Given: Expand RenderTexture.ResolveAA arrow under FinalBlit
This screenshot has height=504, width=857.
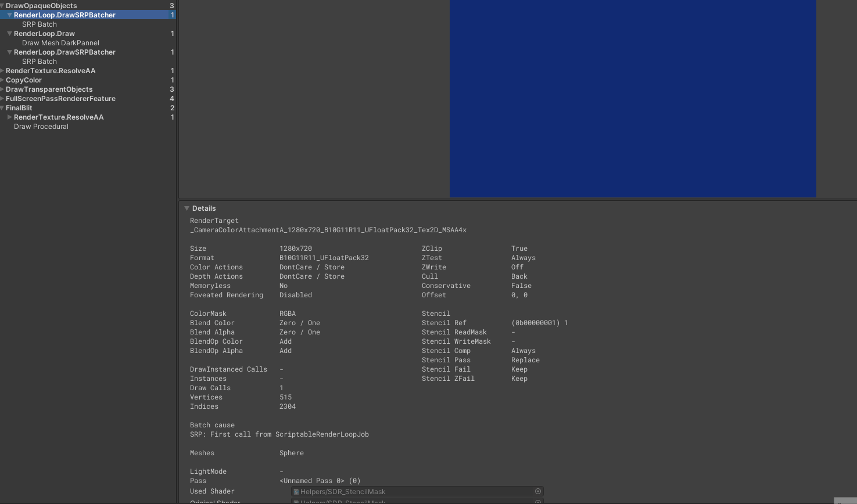Looking at the screenshot, I should (x=9, y=117).
